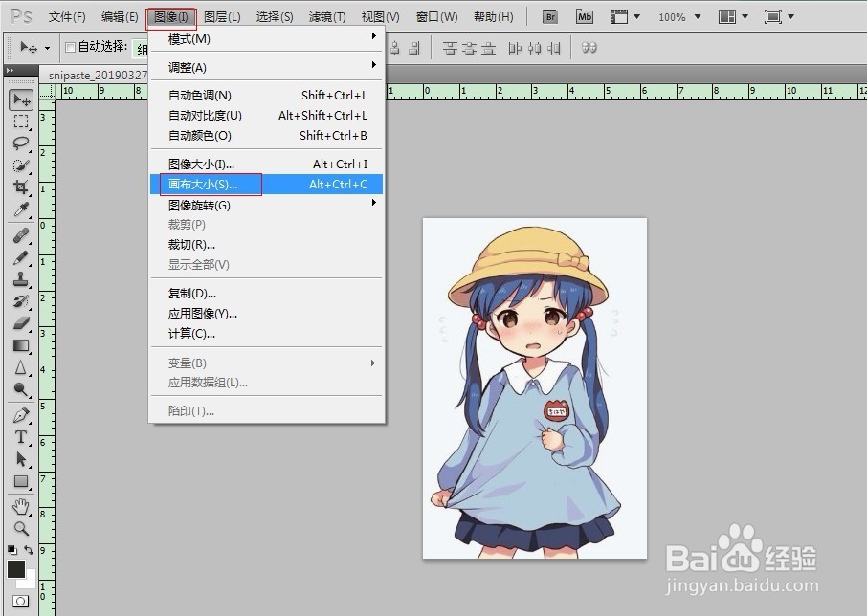Select the Rectangle shape tool

pos(21,482)
